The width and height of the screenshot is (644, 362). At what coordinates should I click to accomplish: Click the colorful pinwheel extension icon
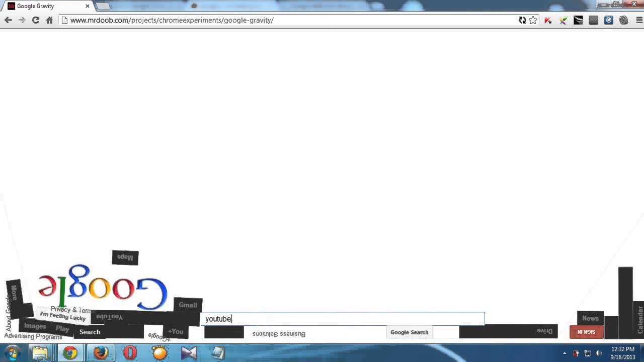pyautogui.click(x=563, y=20)
